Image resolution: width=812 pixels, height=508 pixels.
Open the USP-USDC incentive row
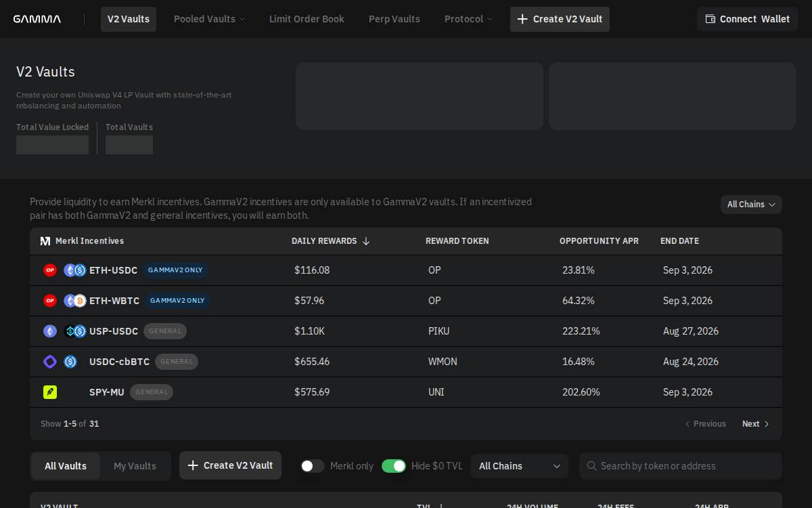point(406,331)
